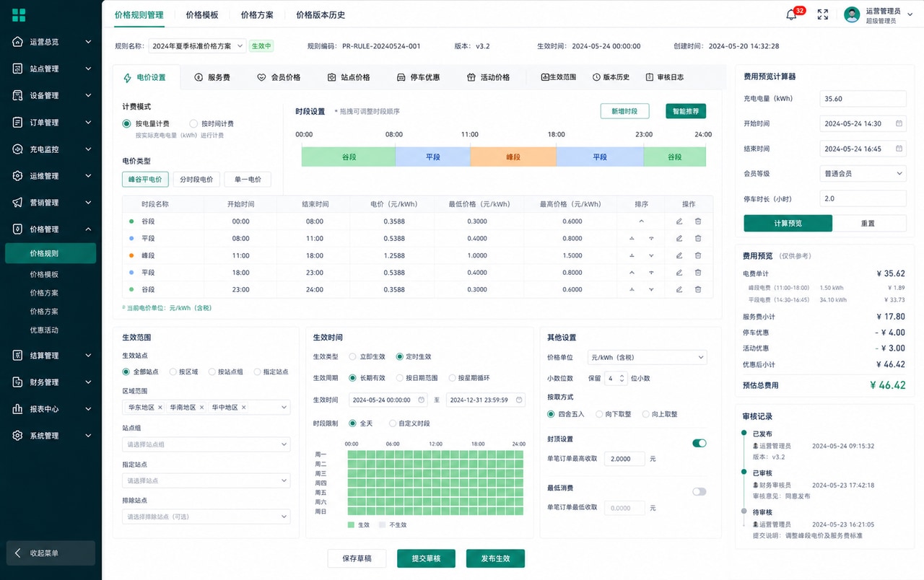This screenshot has height=580, width=924.
Task: Click the user avatar icon
Action: [852, 14]
